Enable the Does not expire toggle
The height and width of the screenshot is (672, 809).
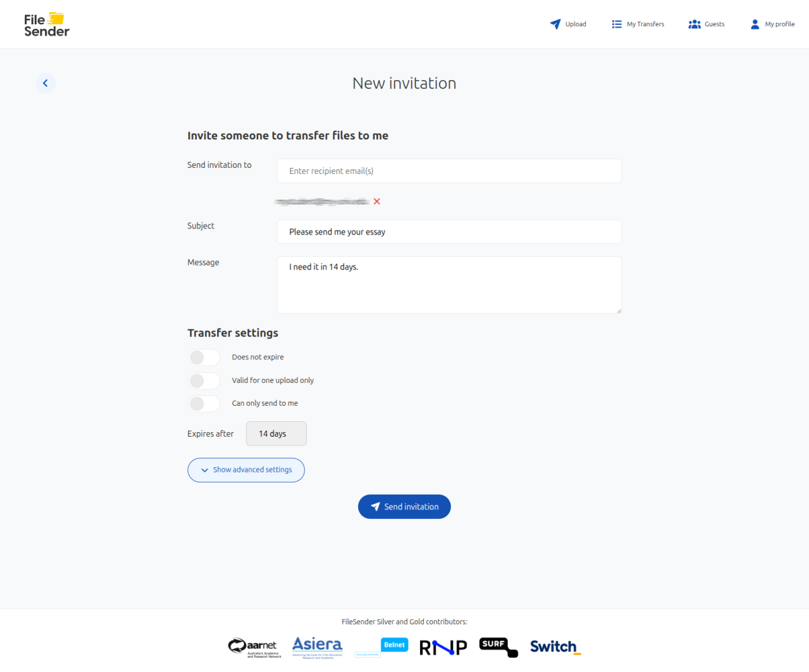[204, 357]
